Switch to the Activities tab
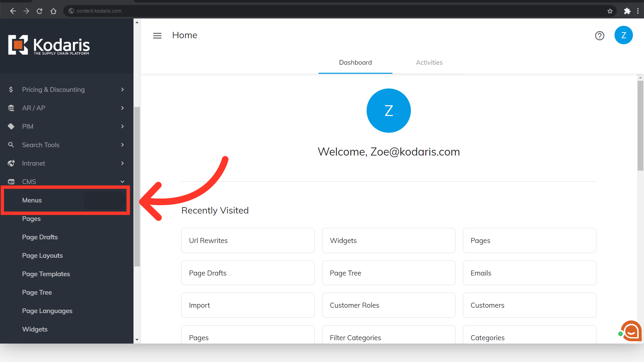Image resolution: width=644 pixels, height=362 pixels. click(x=429, y=63)
